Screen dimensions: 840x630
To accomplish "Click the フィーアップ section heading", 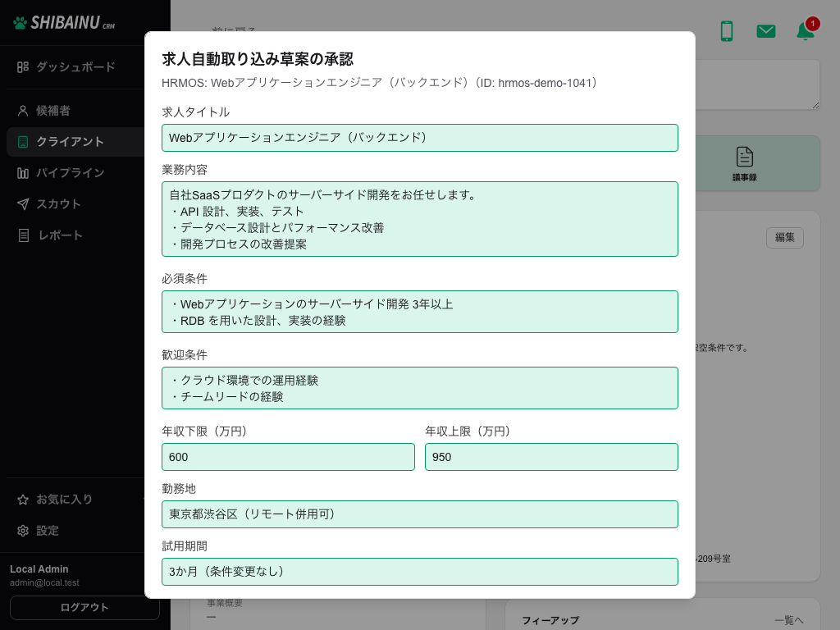I will [550, 620].
